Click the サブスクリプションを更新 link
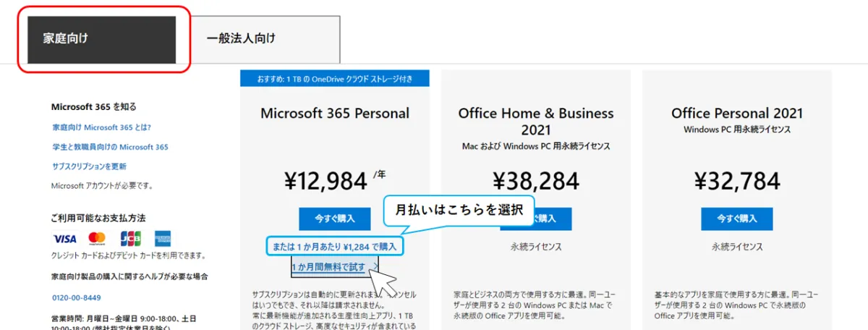The image size is (868, 330). [x=89, y=166]
